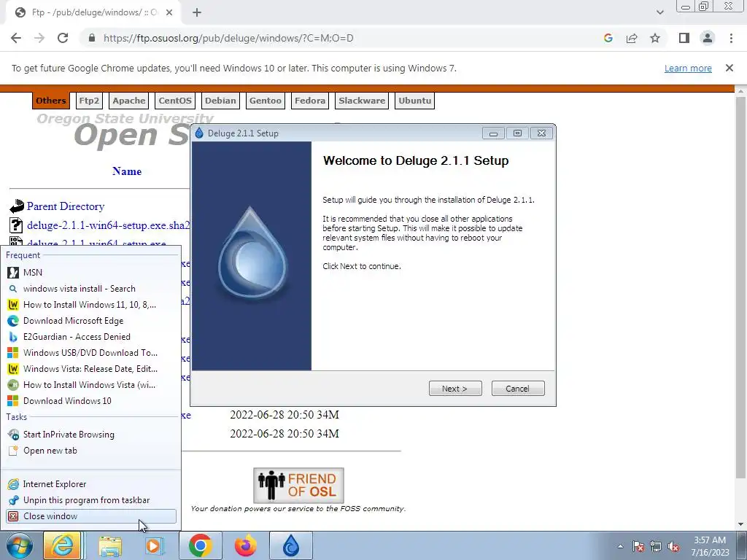Open 'How to Install Windows Vista' entry
747x560 pixels.
pyautogui.click(x=91, y=385)
